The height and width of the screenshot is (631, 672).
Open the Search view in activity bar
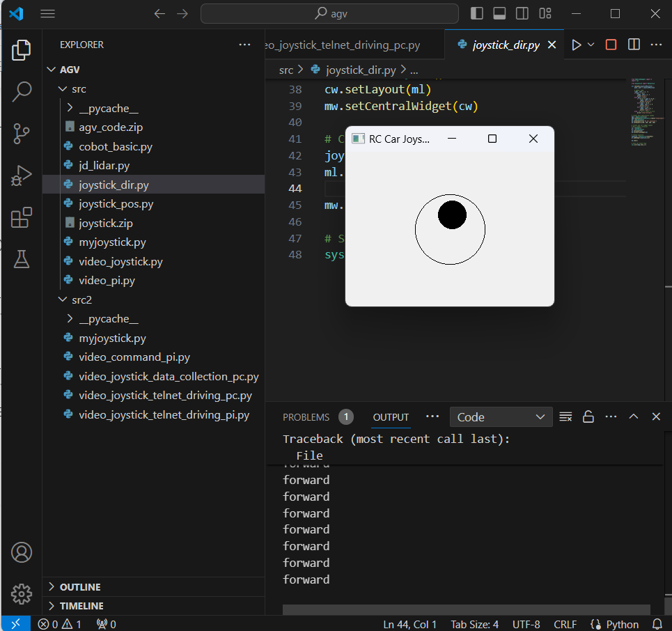tap(22, 91)
